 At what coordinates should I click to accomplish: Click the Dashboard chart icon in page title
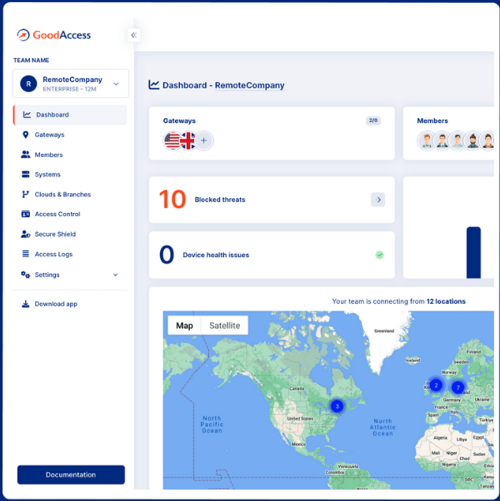pos(154,85)
